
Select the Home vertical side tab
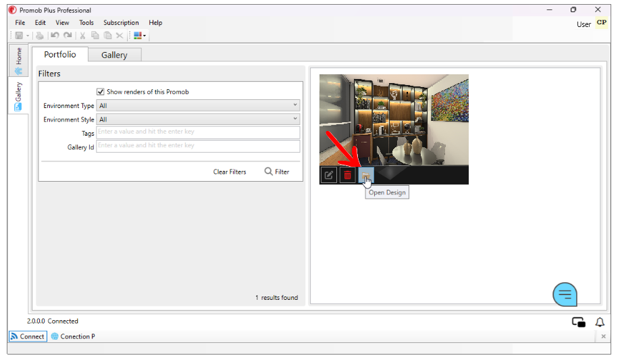coord(18,60)
